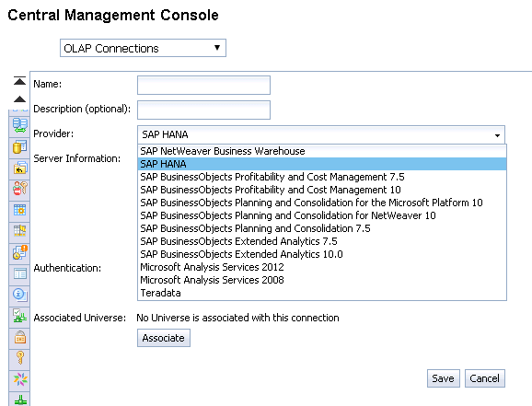Open the yellow table grid sidebar icon

click(x=19, y=231)
